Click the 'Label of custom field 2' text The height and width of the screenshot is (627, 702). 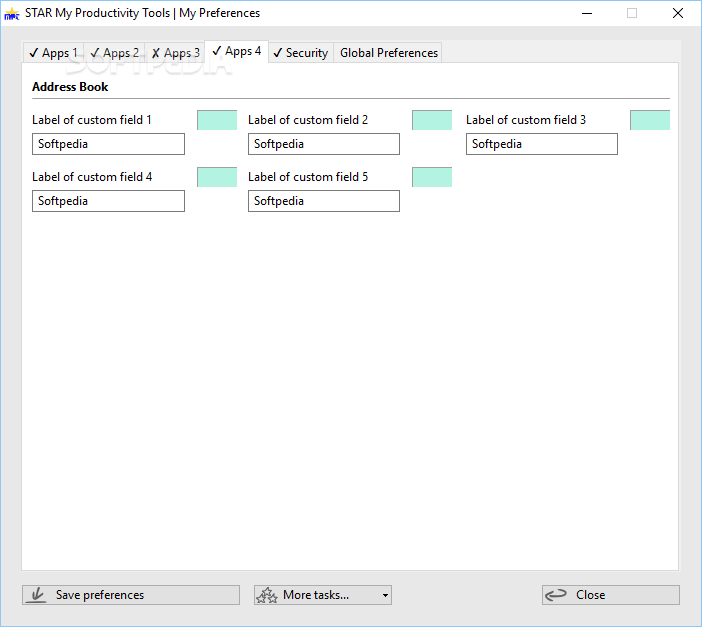pos(308,120)
